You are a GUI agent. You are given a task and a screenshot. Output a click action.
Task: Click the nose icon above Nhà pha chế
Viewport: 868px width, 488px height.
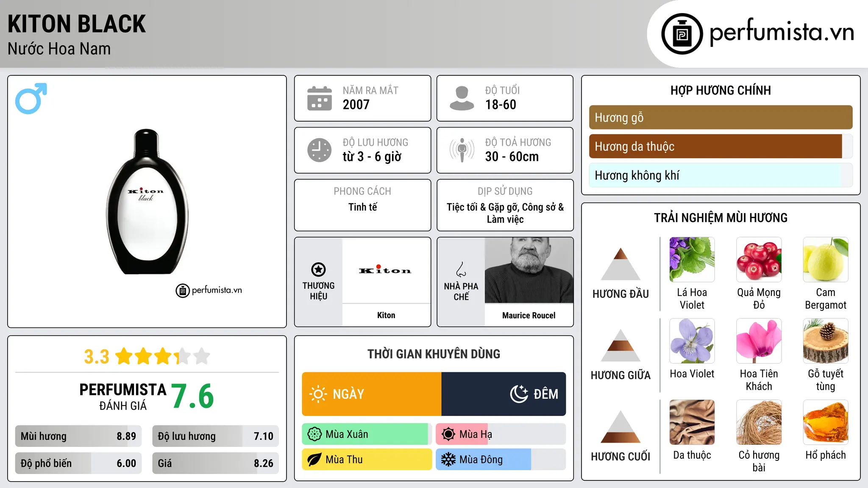(x=461, y=269)
